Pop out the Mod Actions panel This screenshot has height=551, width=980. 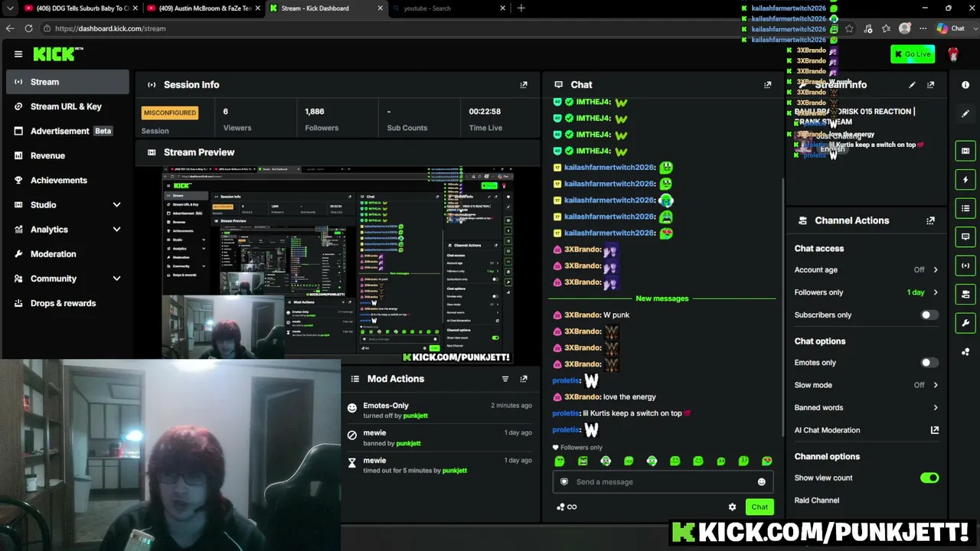tap(524, 379)
